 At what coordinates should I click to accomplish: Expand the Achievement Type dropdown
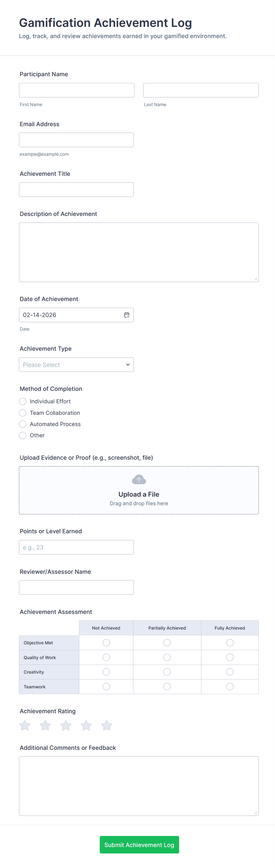[x=76, y=365]
